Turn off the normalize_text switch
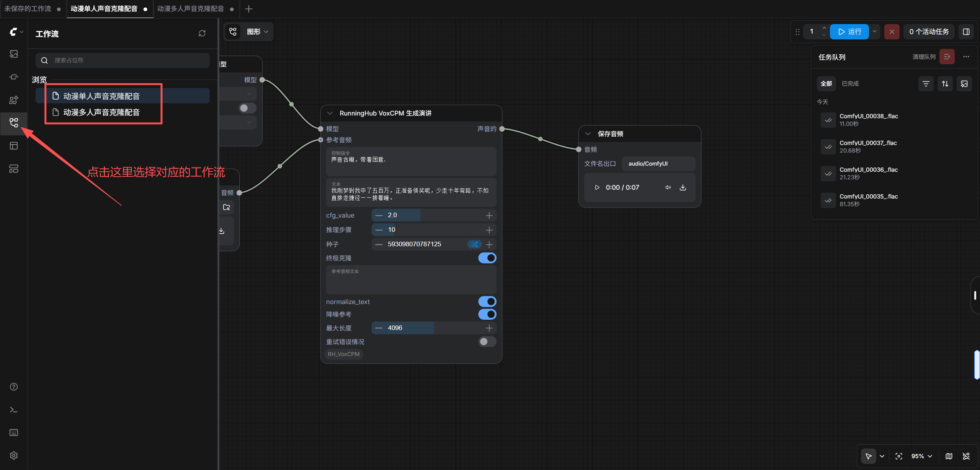Screen dimensions: 980x470 tap(487, 302)
